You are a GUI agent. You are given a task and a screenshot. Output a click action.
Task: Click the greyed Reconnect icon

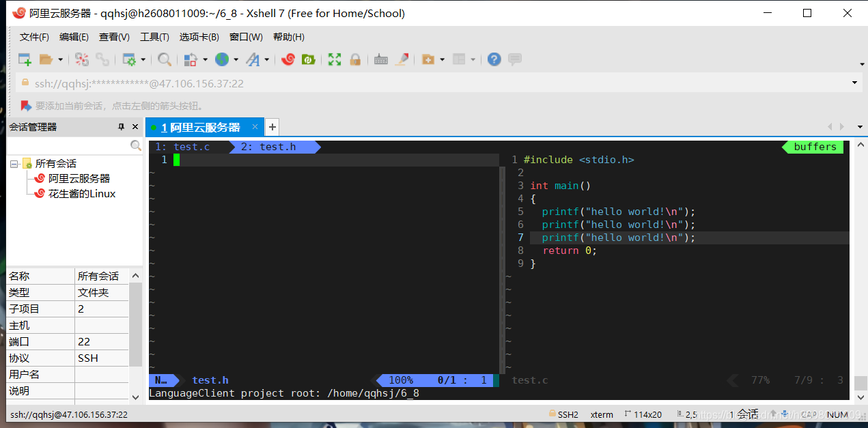(102, 59)
